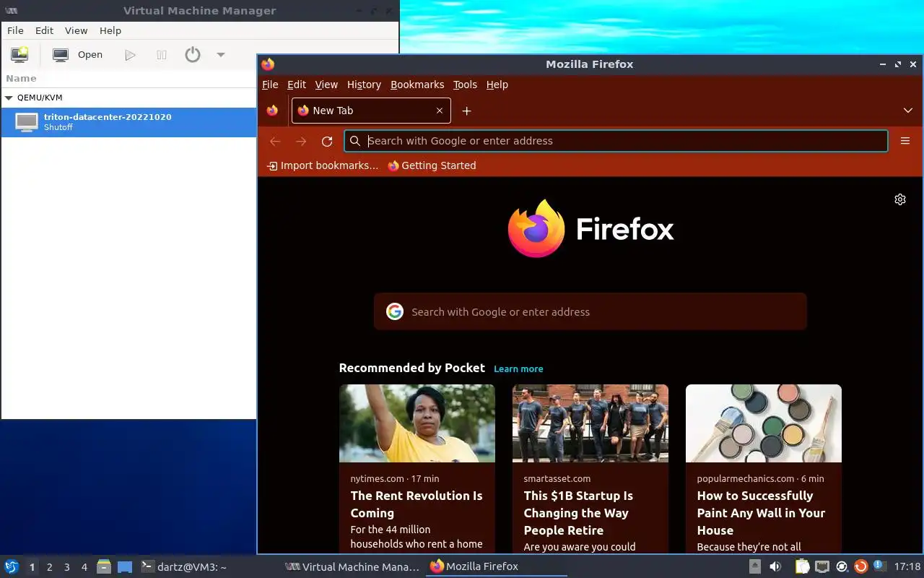This screenshot has height=578, width=924.
Task: Click Import bookmarks in bookmarks toolbar
Action: pos(322,165)
